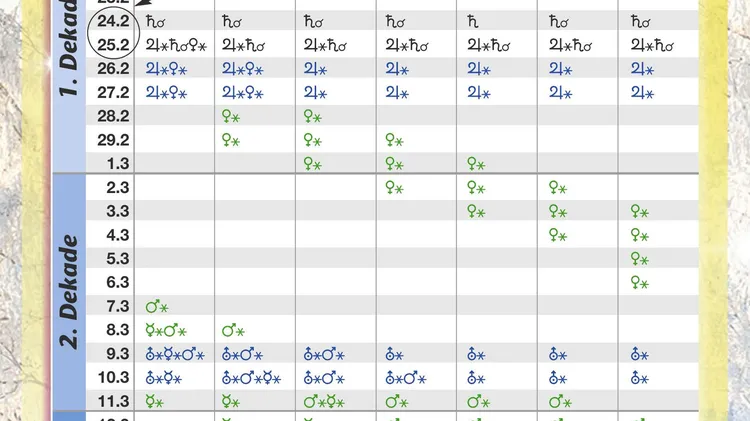Viewport: 750px width, 421px height.
Task: Select the date label 27.2
Action: coord(113,92)
